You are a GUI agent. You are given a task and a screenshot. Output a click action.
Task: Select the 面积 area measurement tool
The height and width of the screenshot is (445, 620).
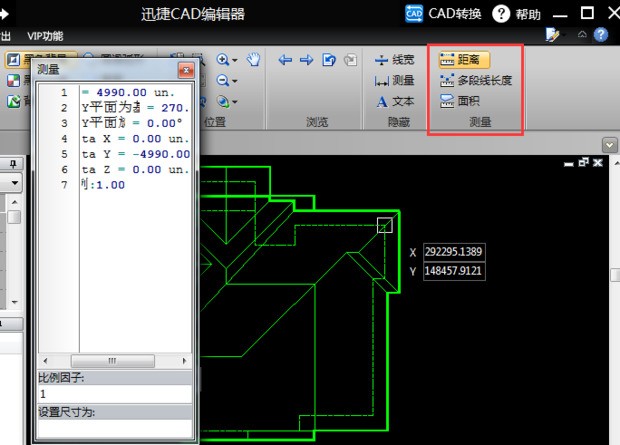(x=460, y=101)
